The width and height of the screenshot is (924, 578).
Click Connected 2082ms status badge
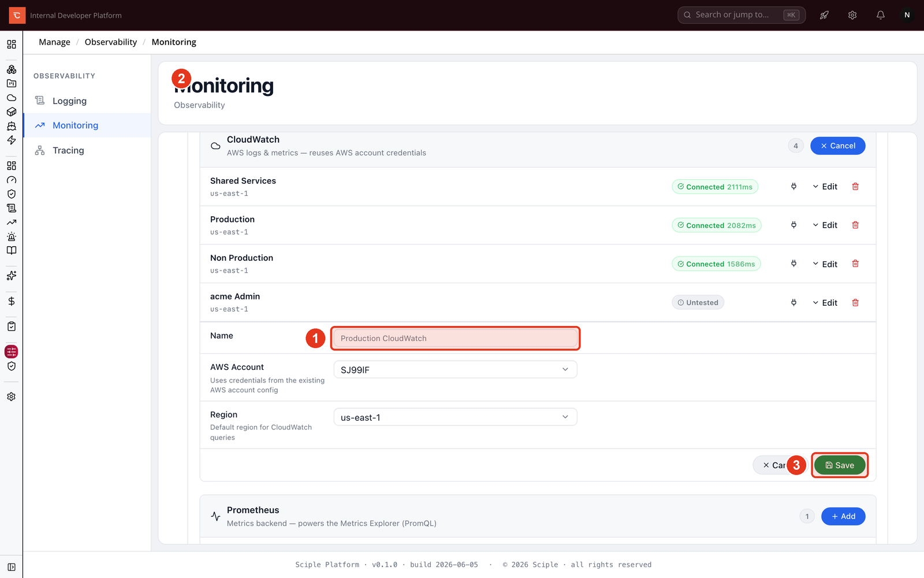(x=717, y=225)
